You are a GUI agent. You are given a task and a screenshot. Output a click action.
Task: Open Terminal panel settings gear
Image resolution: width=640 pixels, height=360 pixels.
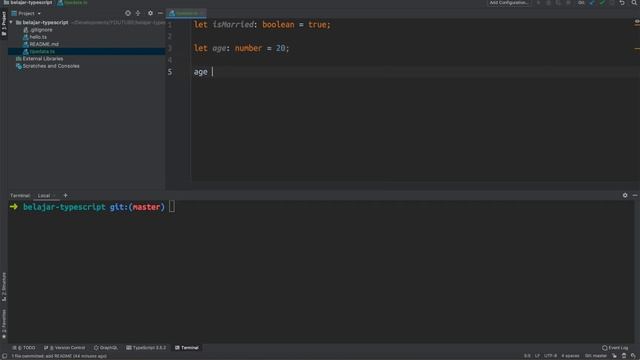point(625,196)
